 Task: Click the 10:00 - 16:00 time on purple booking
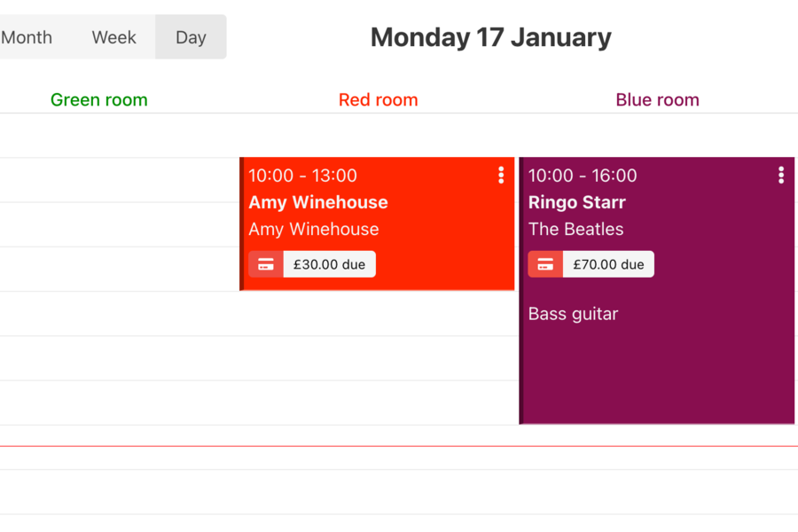pyautogui.click(x=583, y=176)
